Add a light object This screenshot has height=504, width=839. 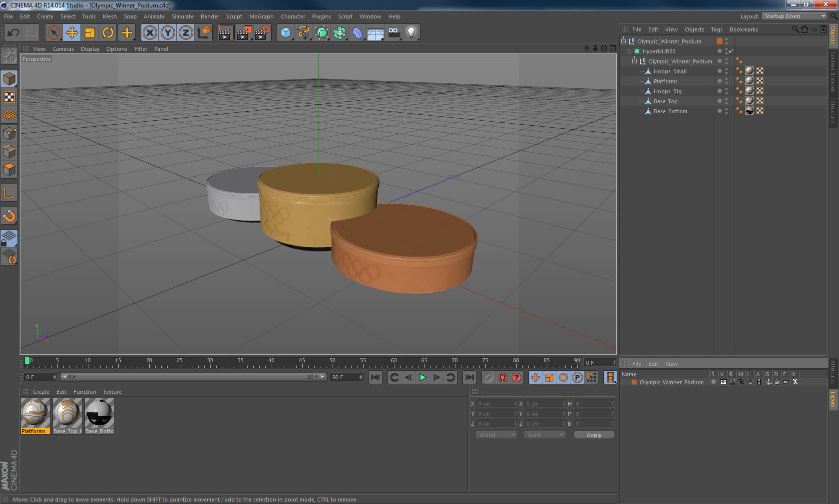(x=411, y=33)
